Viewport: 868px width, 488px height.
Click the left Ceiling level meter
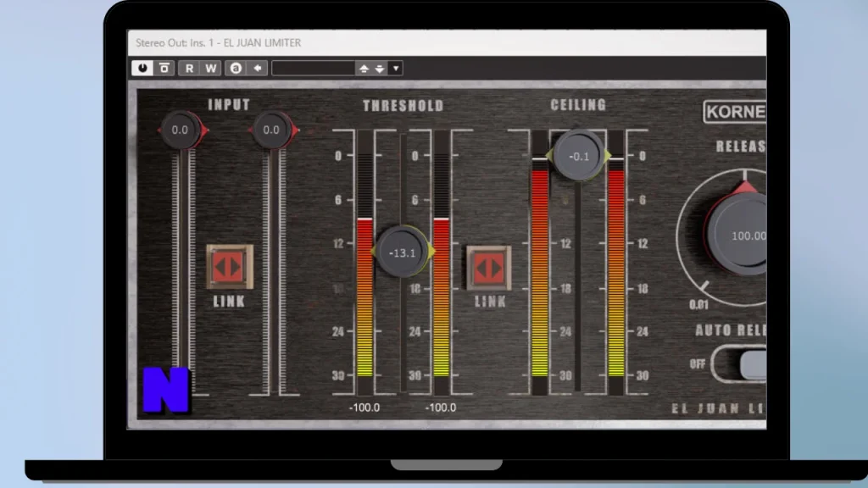(x=540, y=263)
